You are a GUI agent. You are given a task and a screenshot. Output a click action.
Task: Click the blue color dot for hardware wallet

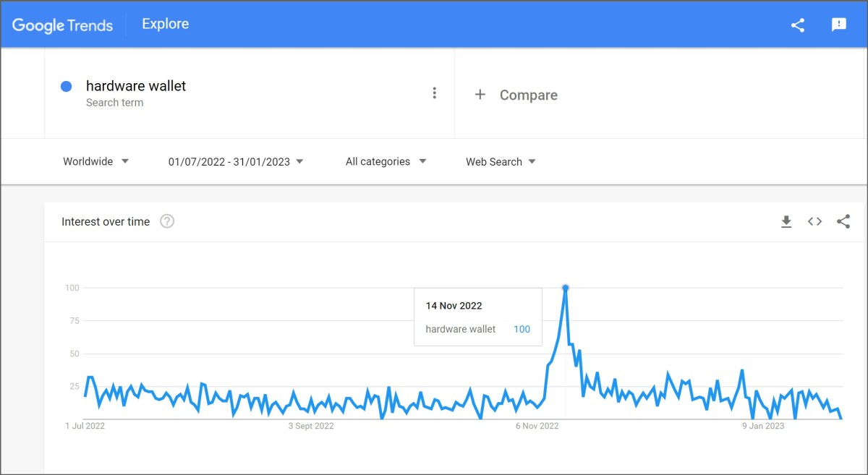pos(67,86)
